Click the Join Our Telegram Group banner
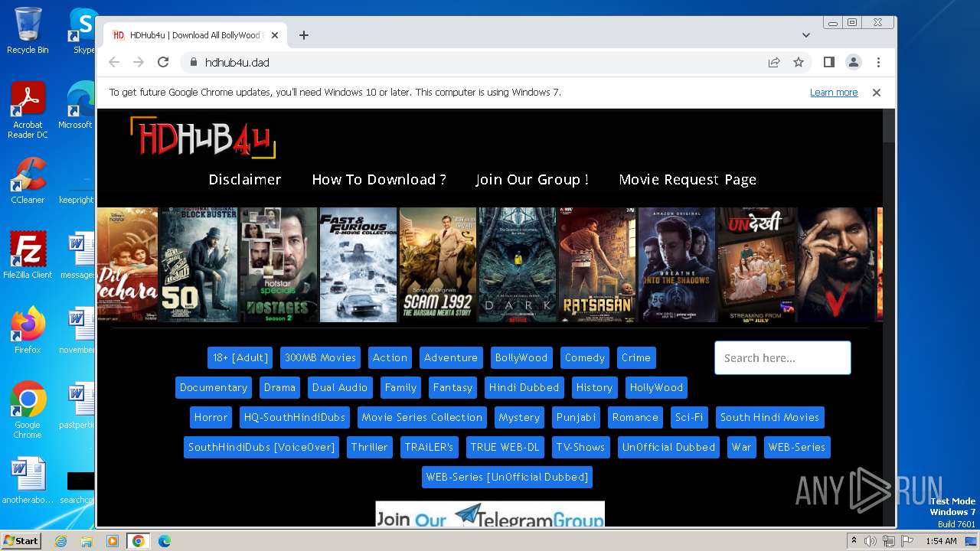Viewport: 980px width, 551px height. [490, 514]
